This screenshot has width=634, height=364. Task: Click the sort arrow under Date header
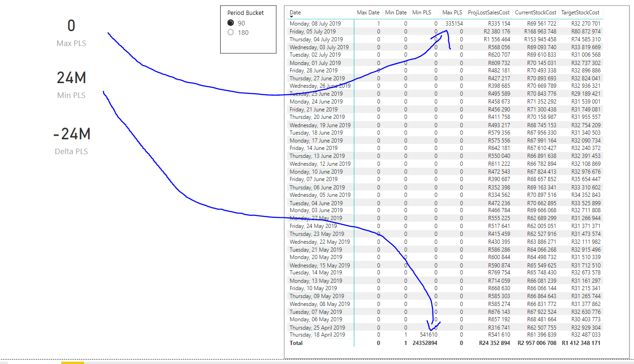pos(292,17)
